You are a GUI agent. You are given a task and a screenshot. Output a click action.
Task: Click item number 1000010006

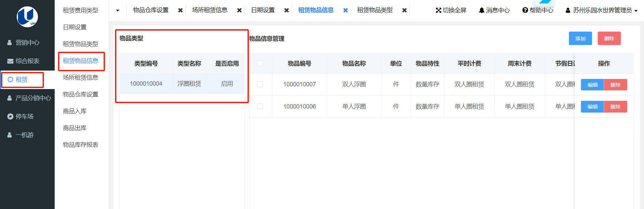coord(300,107)
